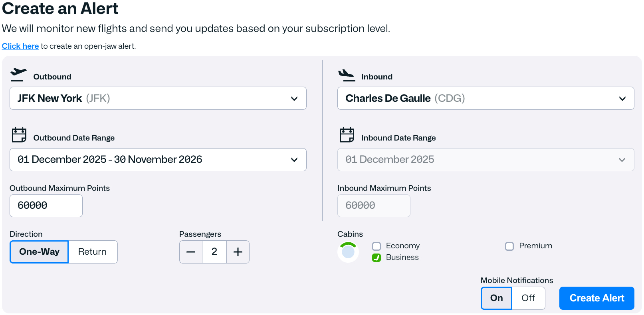The height and width of the screenshot is (315, 644).
Task: Click the circular cabin loading indicator
Action: 348,252
